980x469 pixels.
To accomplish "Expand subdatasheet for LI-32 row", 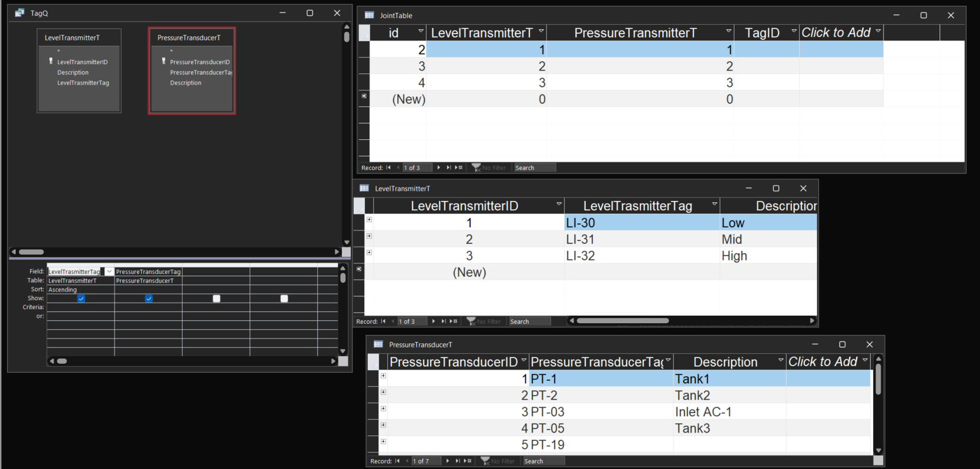I will [369, 253].
